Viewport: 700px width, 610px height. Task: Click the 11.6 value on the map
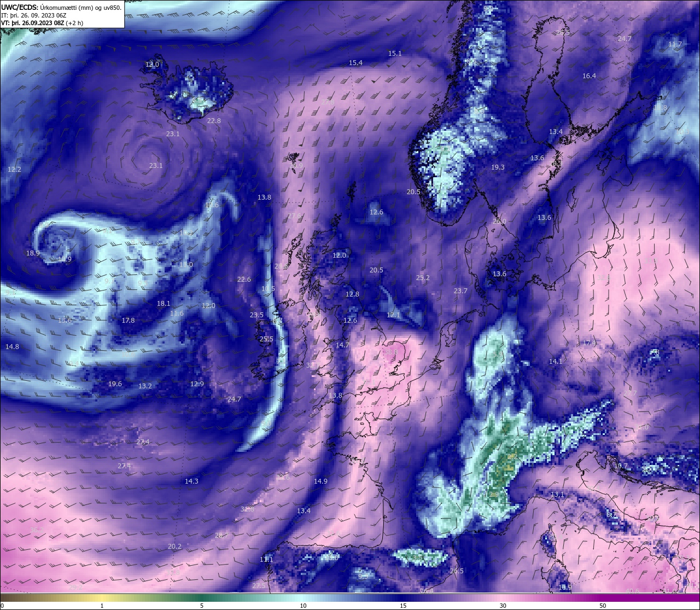pyautogui.click(x=177, y=313)
